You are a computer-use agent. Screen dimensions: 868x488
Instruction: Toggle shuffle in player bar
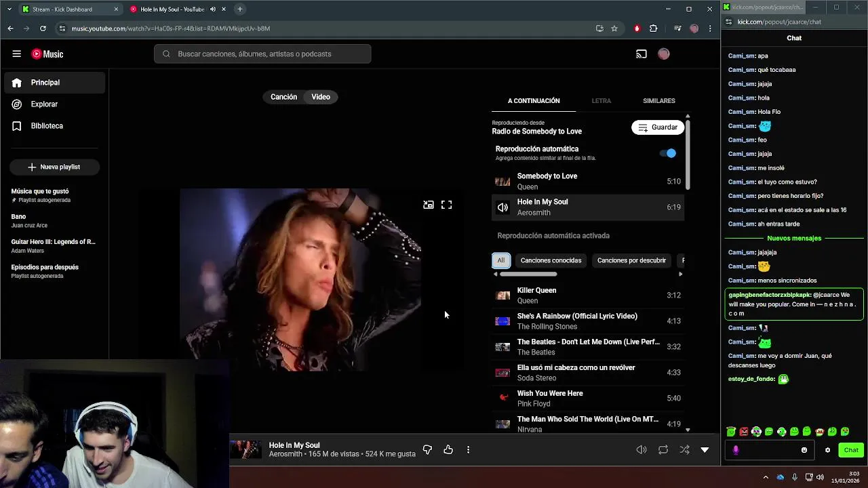pos(684,449)
